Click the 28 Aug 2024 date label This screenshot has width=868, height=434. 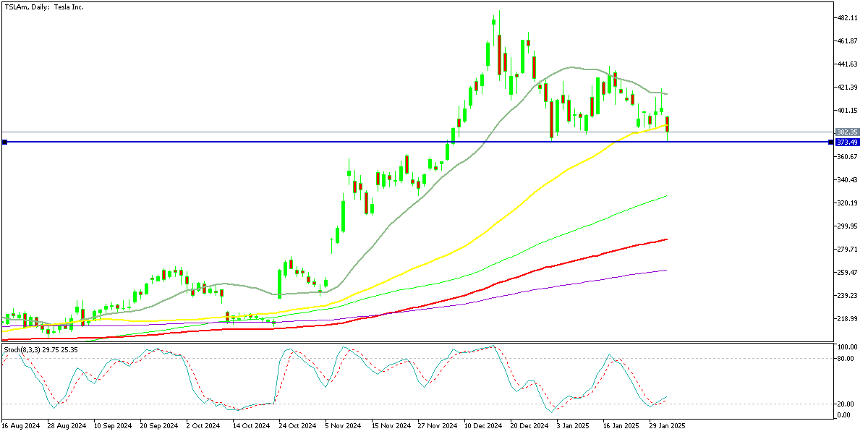66,426
